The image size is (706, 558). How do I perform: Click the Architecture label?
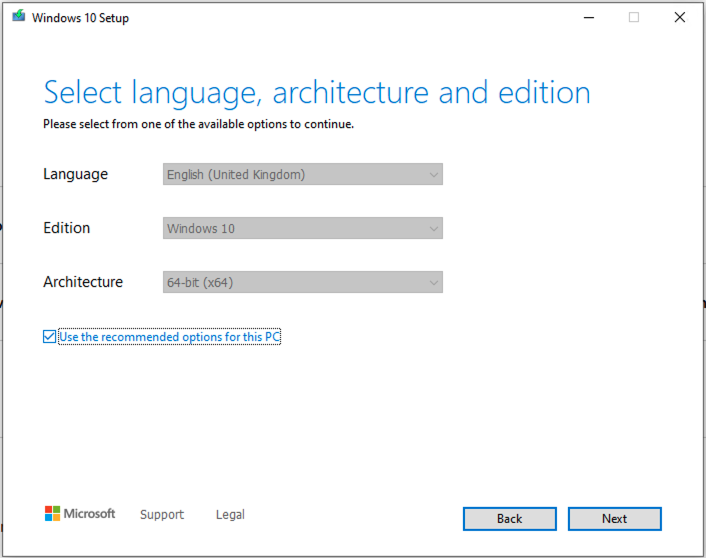(x=83, y=282)
